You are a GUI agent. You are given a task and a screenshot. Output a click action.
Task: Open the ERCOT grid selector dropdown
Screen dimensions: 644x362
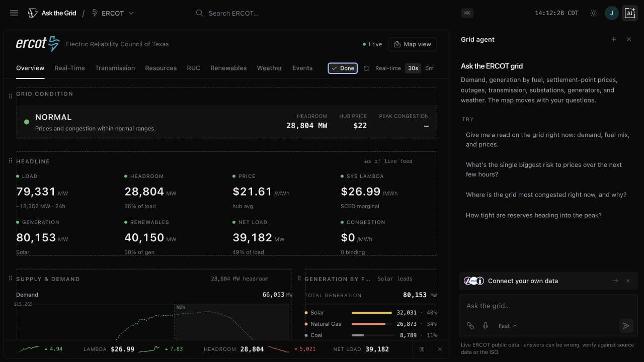(113, 13)
